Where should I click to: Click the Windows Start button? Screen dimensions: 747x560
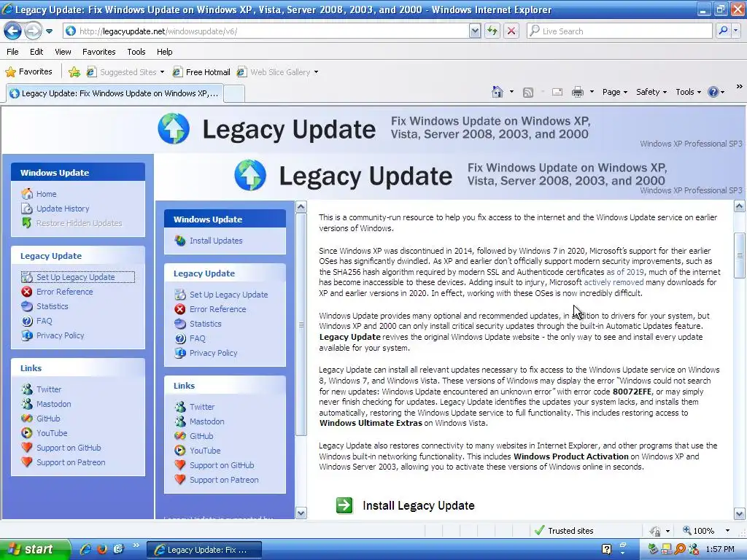[34, 550]
